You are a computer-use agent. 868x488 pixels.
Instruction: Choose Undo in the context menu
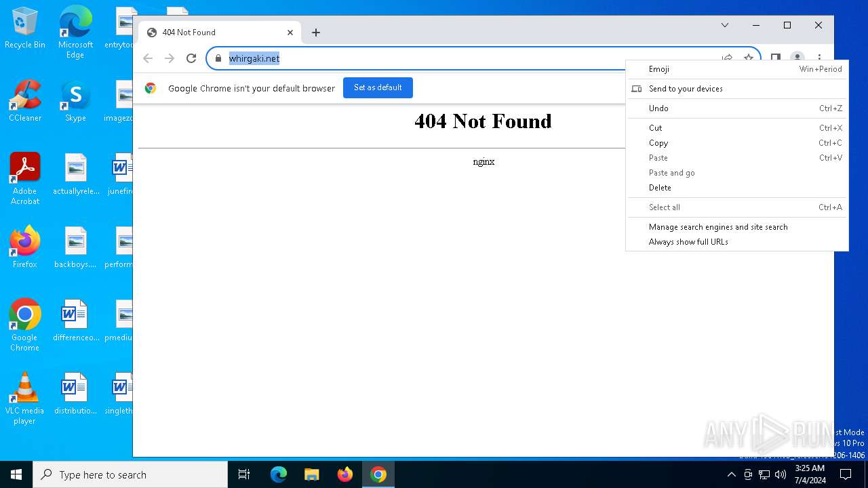(x=737, y=108)
